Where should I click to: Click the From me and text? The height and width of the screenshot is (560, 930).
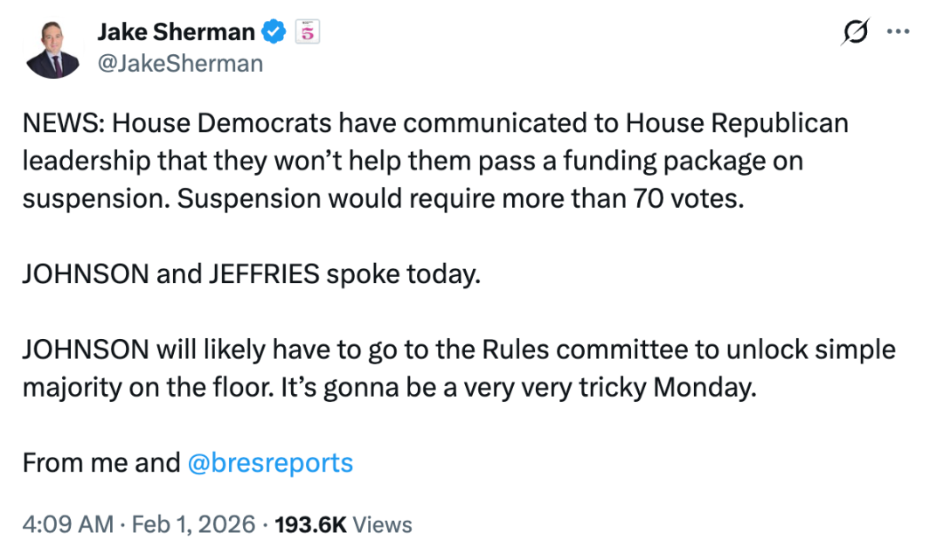(x=101, y=462)
